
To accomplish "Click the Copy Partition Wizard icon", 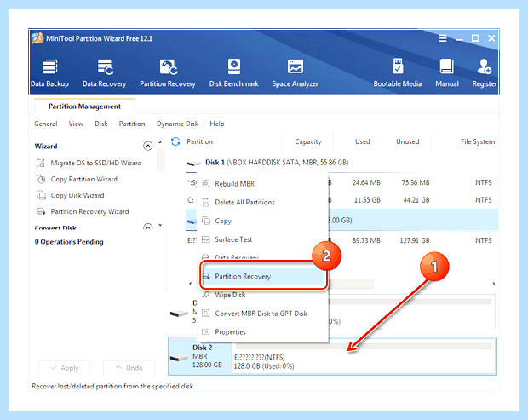I will coord(41,179).
